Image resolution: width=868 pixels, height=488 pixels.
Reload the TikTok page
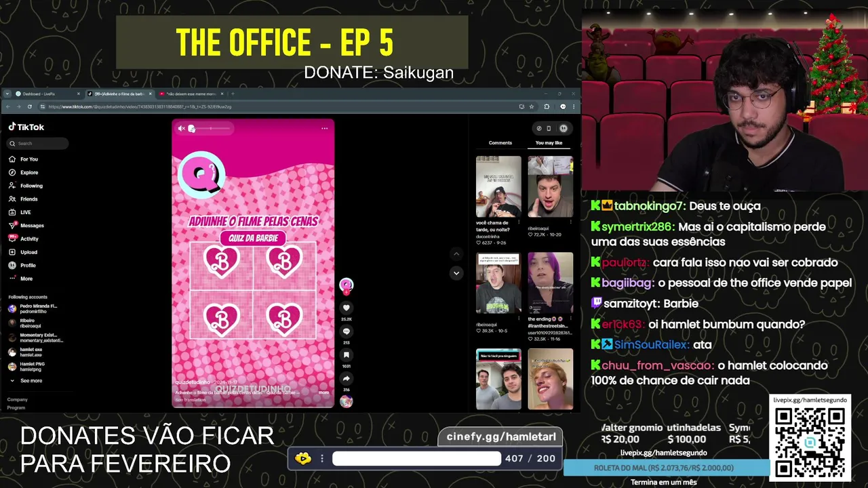coord(29,106)
